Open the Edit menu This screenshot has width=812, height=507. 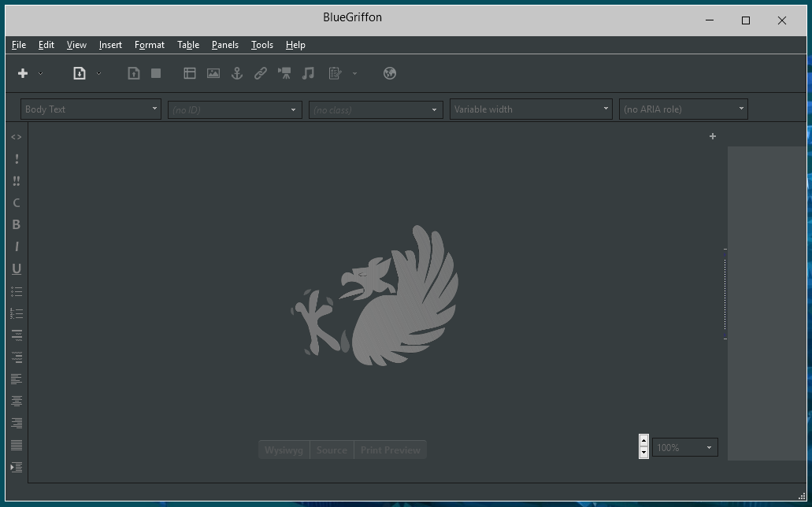click(x=46, y=45)
